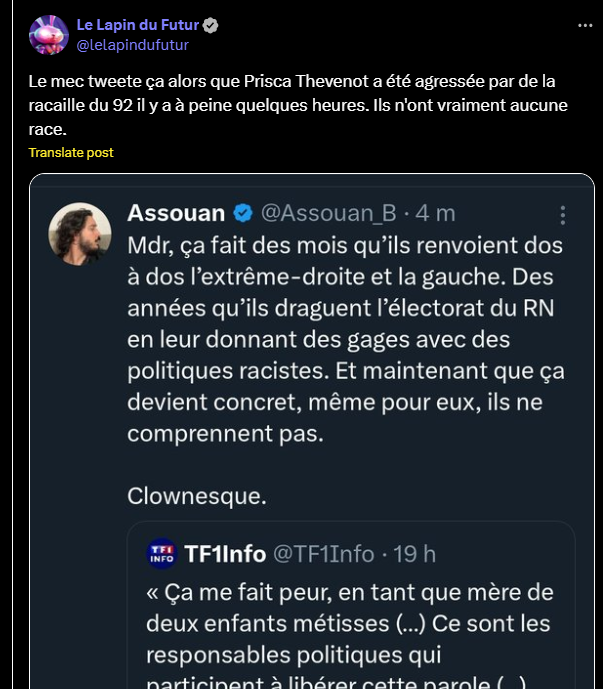Screen dimensions: 603x689
Task: Click the @lelapindufutur handle
Action: (133, 44)
